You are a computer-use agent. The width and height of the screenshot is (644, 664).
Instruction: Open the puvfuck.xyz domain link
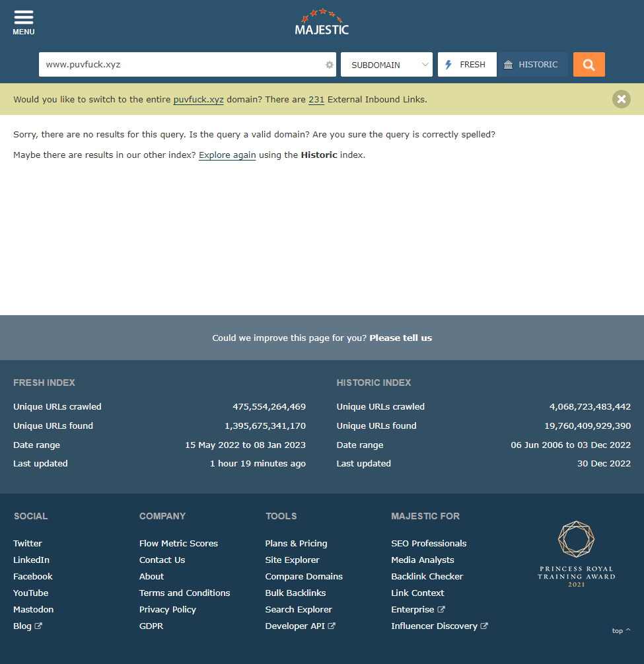(198, 100)
